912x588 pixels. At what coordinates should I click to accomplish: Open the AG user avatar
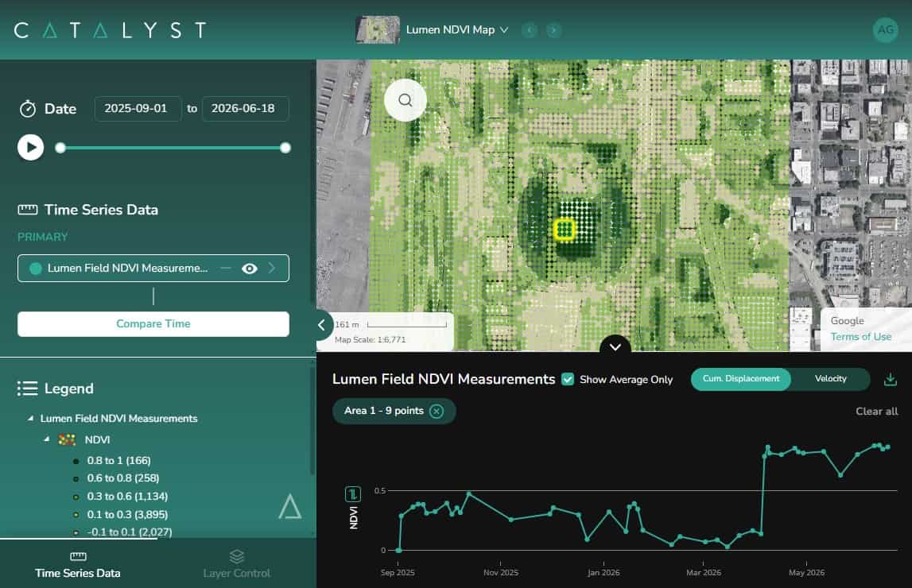pos(885,29)
